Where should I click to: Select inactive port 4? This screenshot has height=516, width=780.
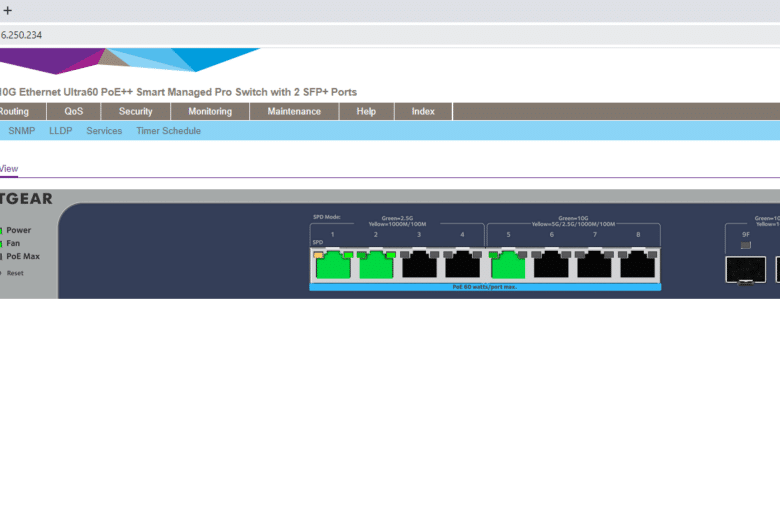(x=463, y=265)
